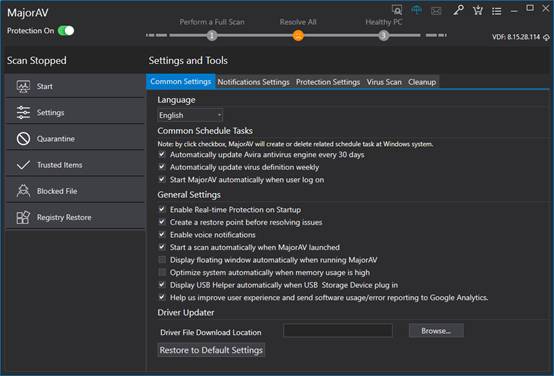This screenshot has height=376, width=554.
Task: Click Restore to Default Settings button
Action: tap(211, 350)
